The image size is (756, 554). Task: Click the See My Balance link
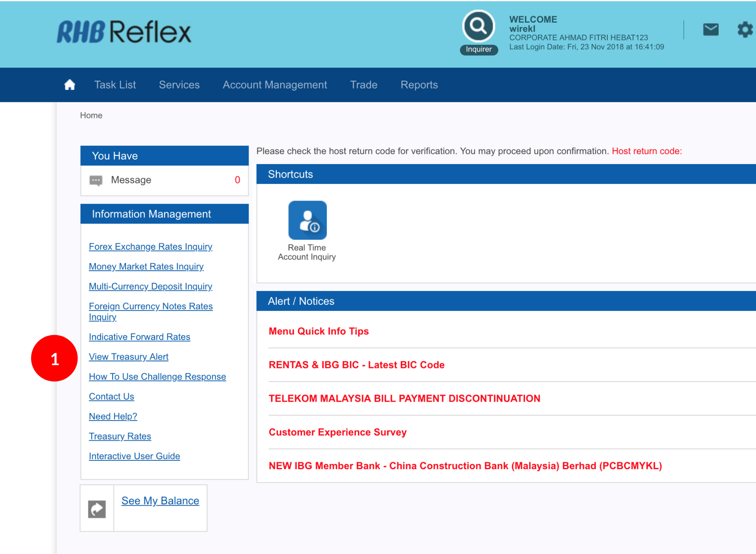[160, 501]
